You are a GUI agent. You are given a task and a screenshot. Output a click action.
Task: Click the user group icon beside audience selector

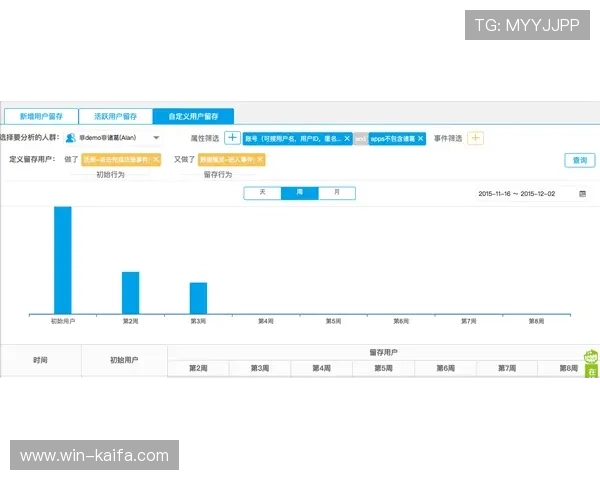[70, 138]
